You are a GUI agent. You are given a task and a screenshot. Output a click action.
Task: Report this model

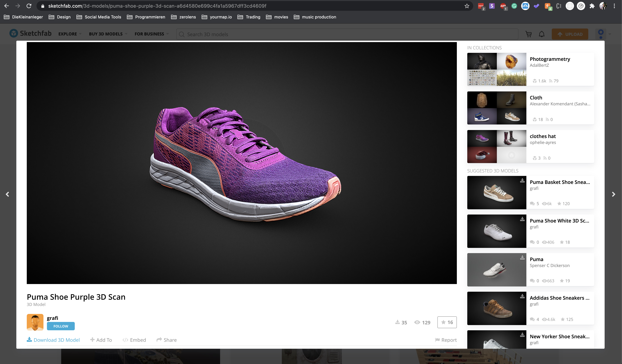(x=446, y=340)
